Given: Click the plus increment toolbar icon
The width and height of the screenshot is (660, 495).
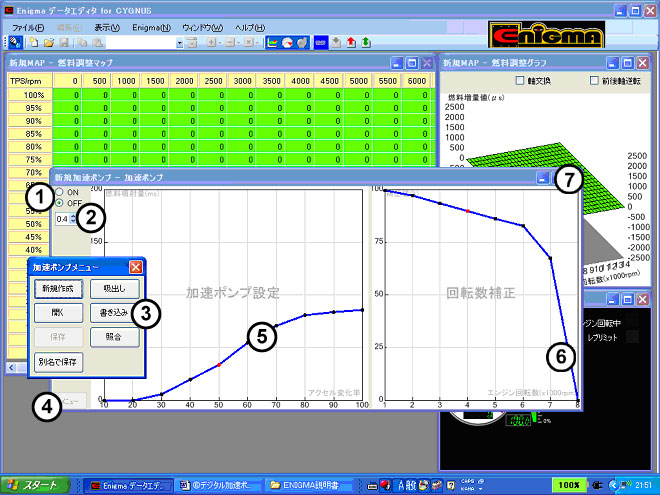Looking at the screenshot, I should 211,43.
